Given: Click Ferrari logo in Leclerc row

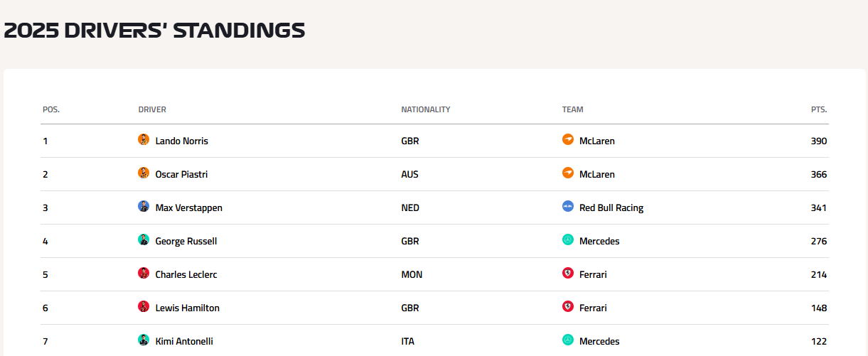Looking at the screenshot, I should coord(568,274).
